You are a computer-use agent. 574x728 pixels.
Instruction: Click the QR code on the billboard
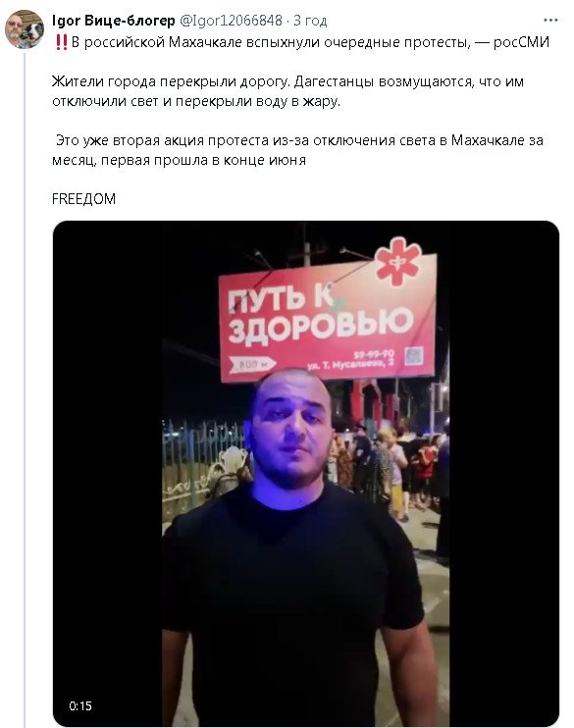tap(414, 356)
